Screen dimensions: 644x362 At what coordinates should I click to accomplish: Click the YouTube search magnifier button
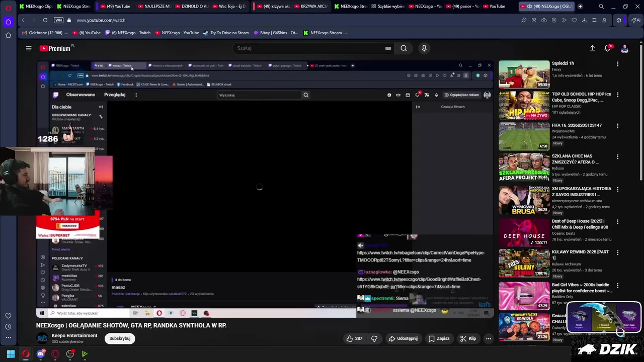tap(404, 48)
